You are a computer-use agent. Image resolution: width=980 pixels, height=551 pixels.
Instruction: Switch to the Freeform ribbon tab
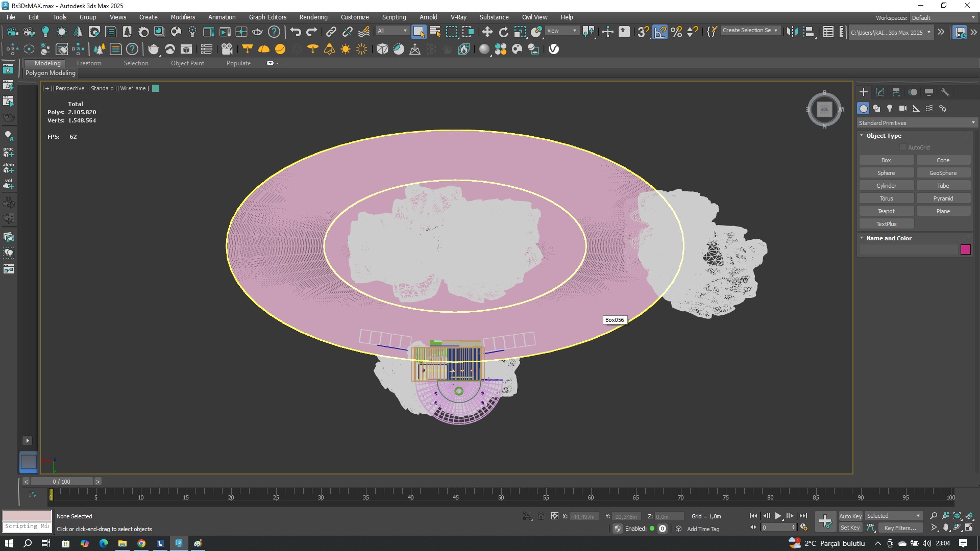coord(89,63)
